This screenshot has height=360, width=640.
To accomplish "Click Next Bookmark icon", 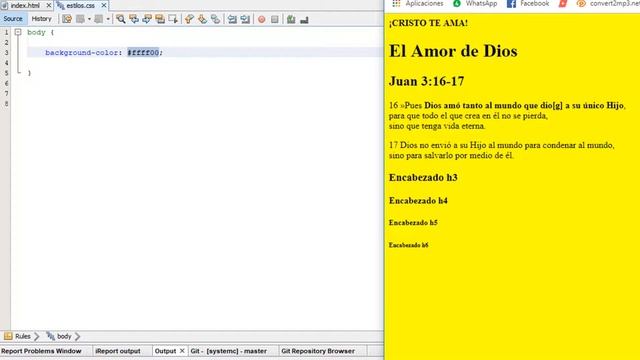I will 202,19.
